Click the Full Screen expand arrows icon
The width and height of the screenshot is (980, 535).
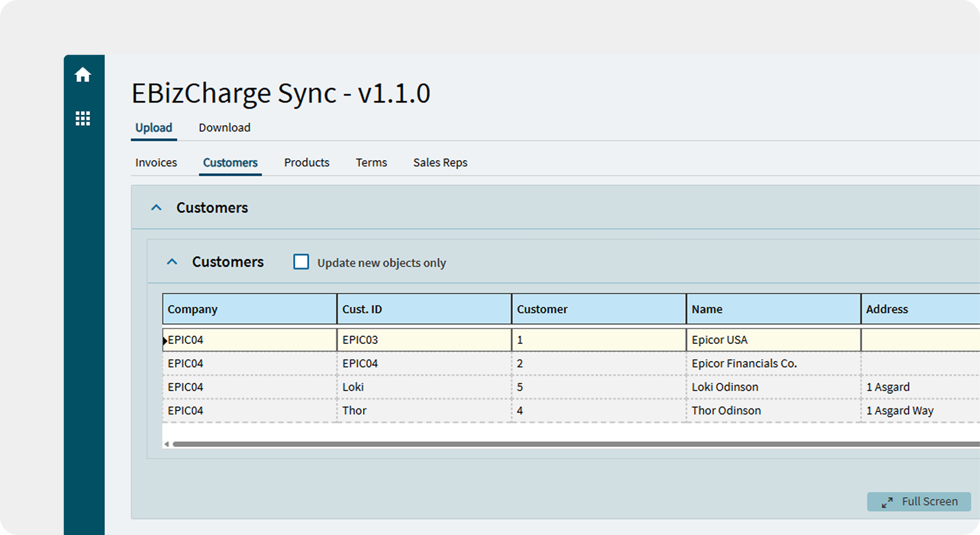click(x=887, y=502)
